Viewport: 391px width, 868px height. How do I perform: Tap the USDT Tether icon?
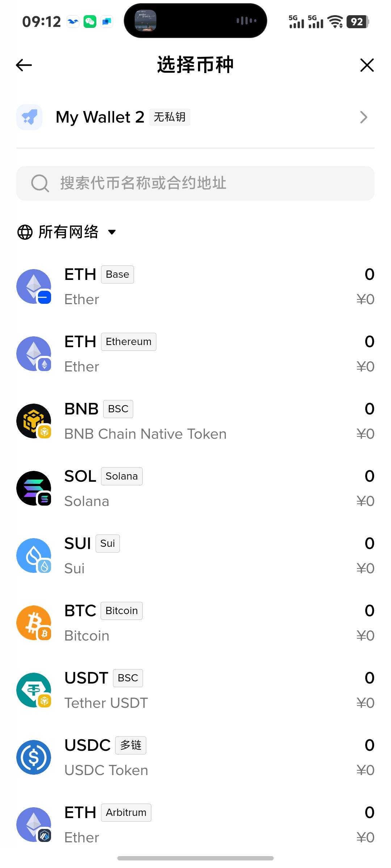tap(34, 690)
